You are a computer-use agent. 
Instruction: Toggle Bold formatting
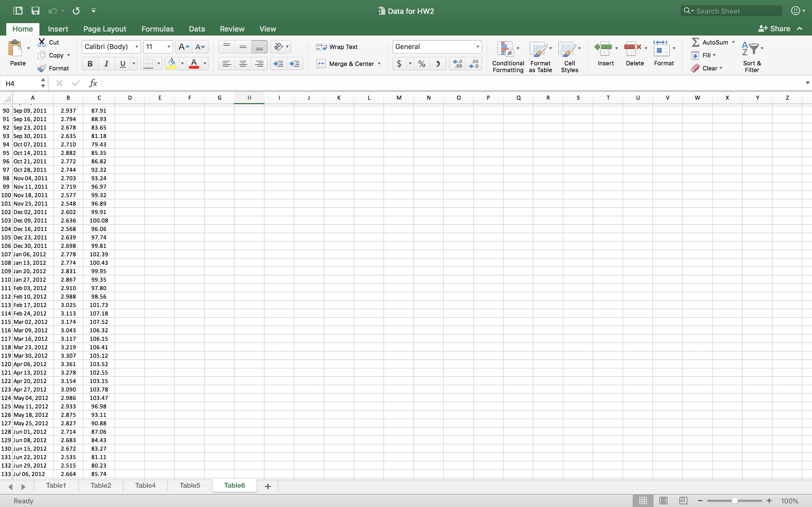pos(90,64)
